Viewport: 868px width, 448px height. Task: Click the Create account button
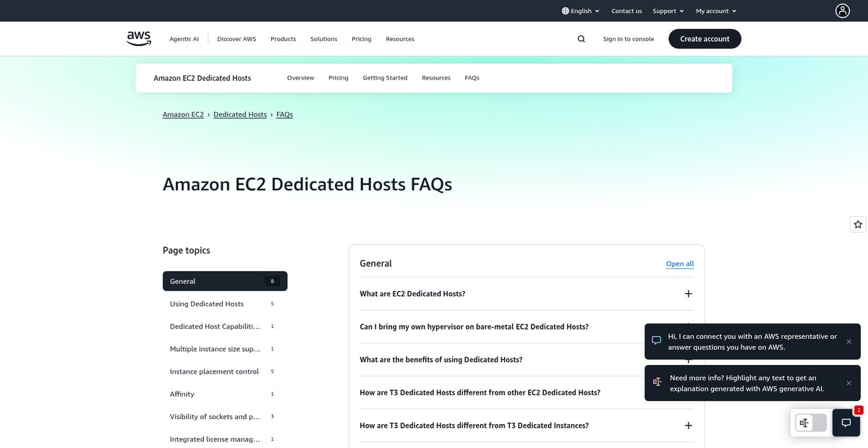tap(705, 39)
